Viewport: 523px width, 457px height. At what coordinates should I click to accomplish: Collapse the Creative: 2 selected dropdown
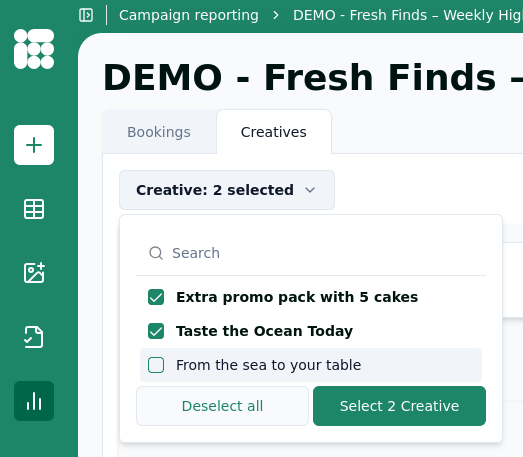(x=227, y=190)
